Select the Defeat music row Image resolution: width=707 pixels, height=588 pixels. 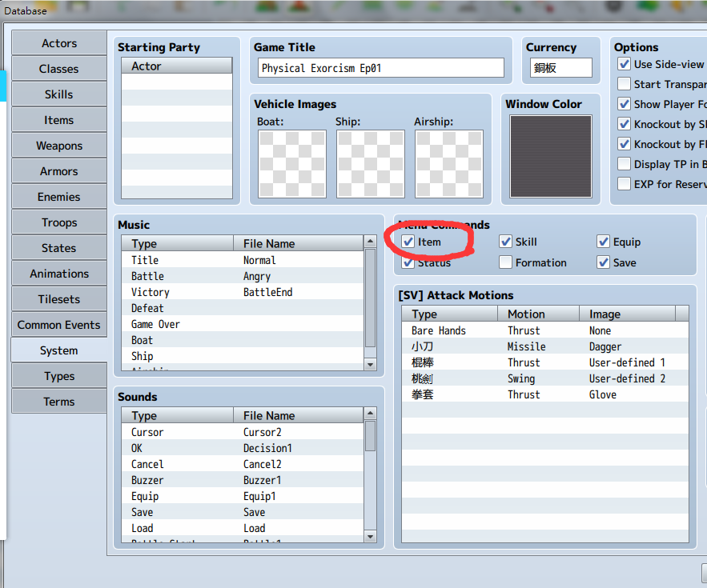[243, 308]
